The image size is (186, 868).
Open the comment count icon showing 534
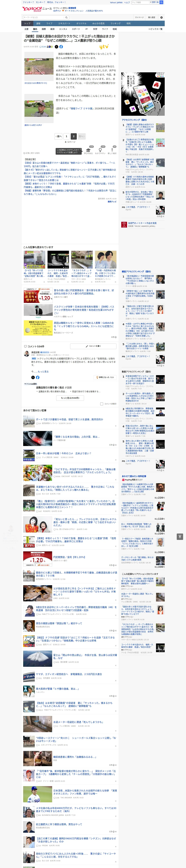[x=43, y=47]
